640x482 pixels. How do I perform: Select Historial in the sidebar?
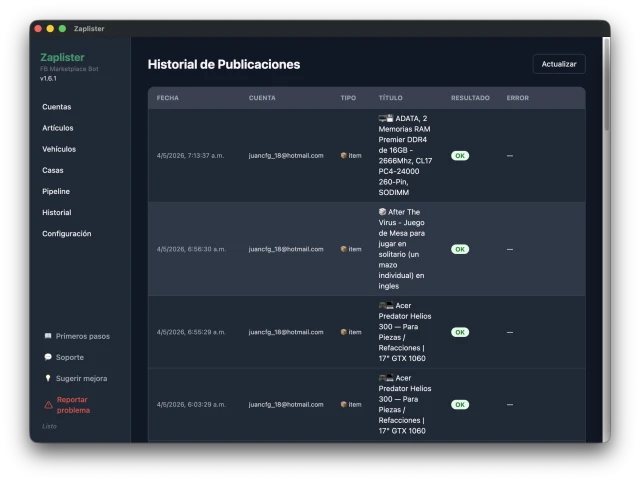click(57, 213)
